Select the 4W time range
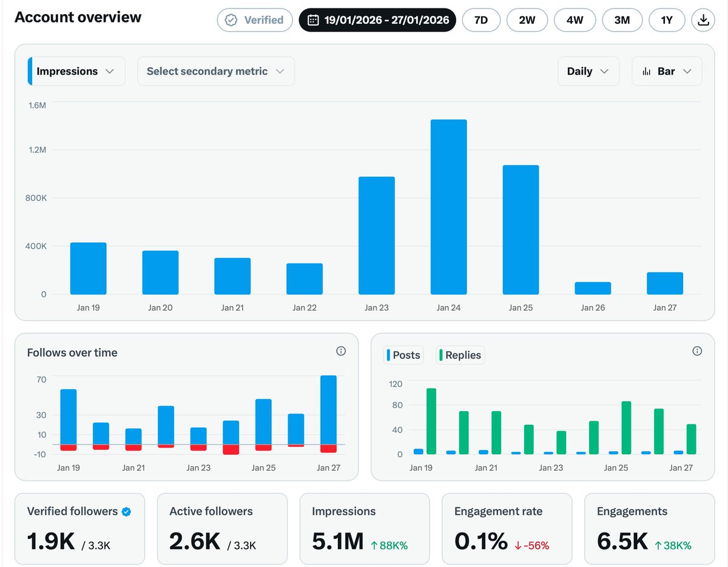This screenshot has height=567, width=728. coord(575,20)
